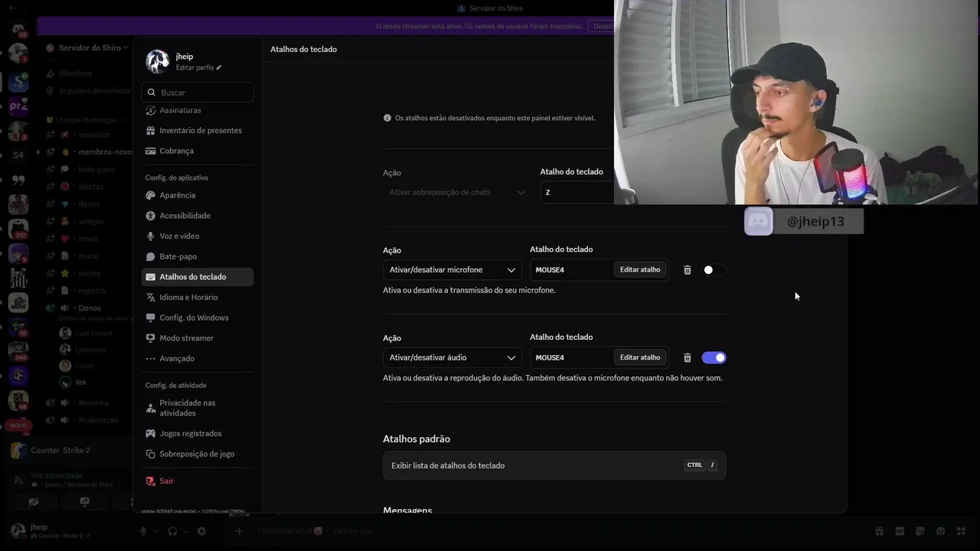Select the Atalhos do teclado settings tab
Screen dimensions: 980x551
[x=198, y=277]
